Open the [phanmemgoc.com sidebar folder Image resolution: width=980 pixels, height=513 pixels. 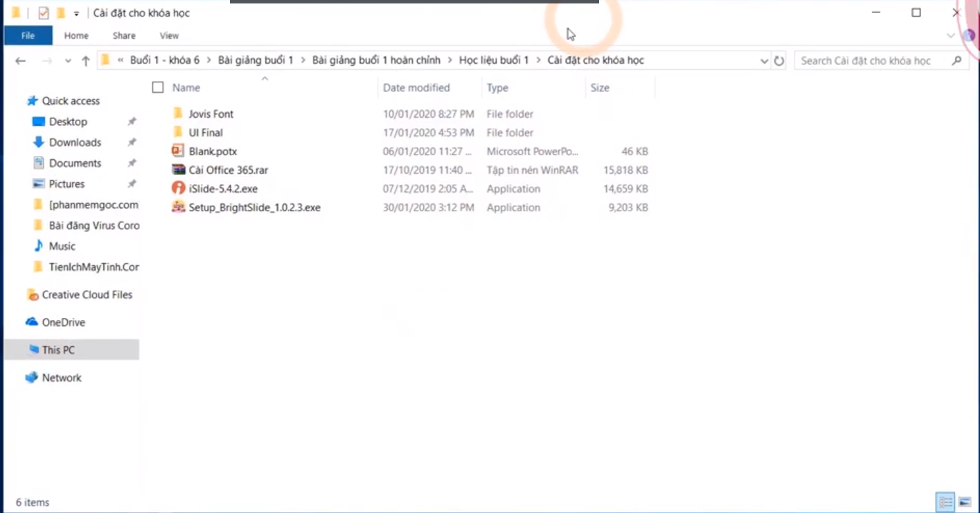[86, 204]
